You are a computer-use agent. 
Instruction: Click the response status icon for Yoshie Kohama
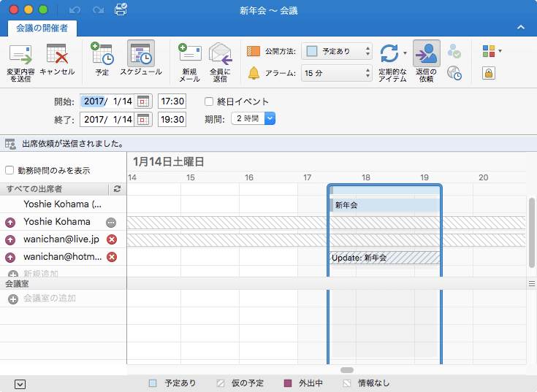point(111,223)
